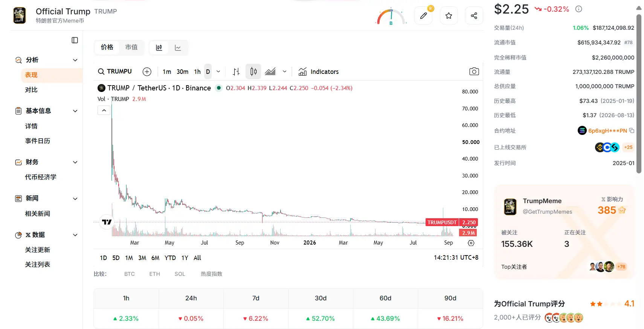Image resolution: width=644 pixels, height=329 pixels.
Task: Set chart range to All
Action: pos(197,258)
